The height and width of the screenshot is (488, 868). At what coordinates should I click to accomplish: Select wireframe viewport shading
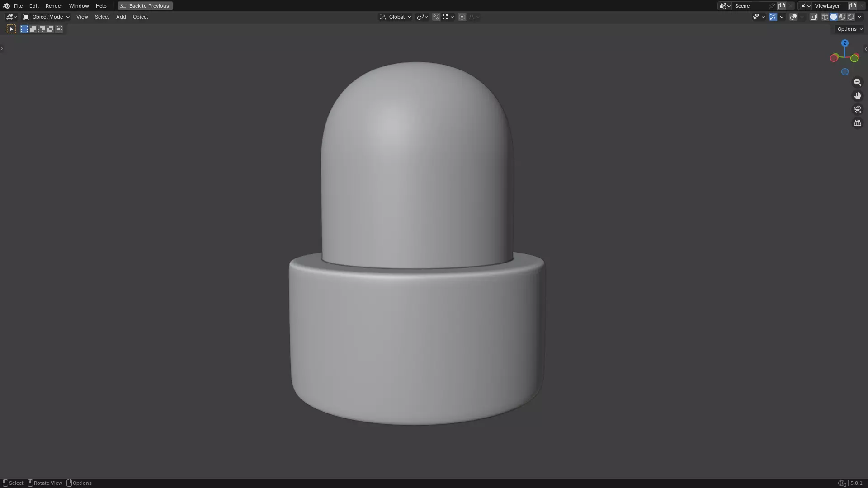click(825, 17)
